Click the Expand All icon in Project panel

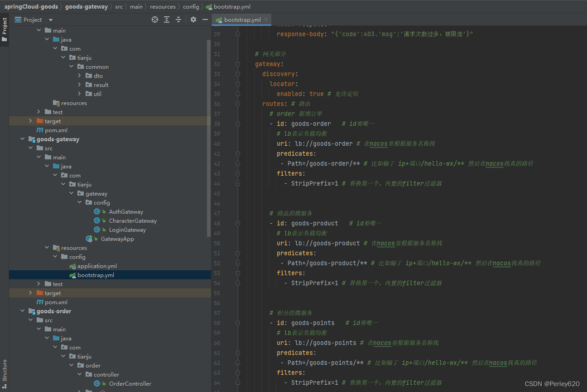(167, 19)
